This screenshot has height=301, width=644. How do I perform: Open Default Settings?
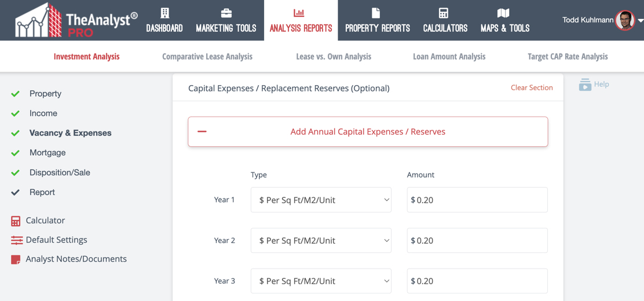click(x=56, y=240)
